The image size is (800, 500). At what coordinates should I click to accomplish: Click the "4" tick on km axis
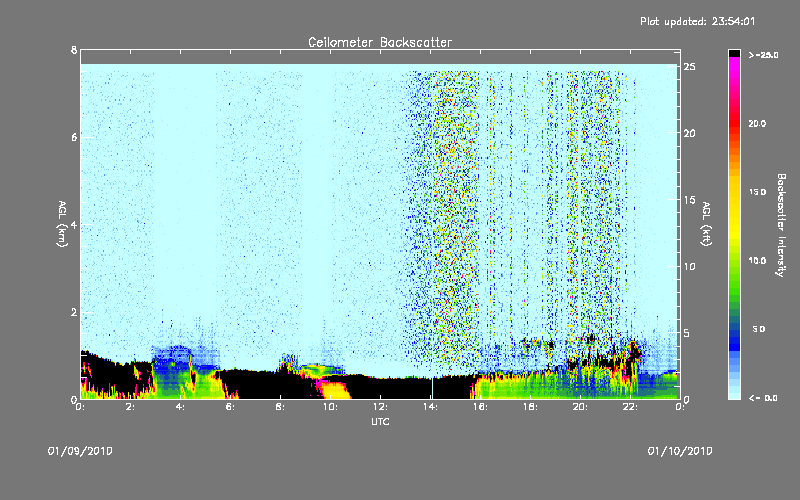coord(74,224)
